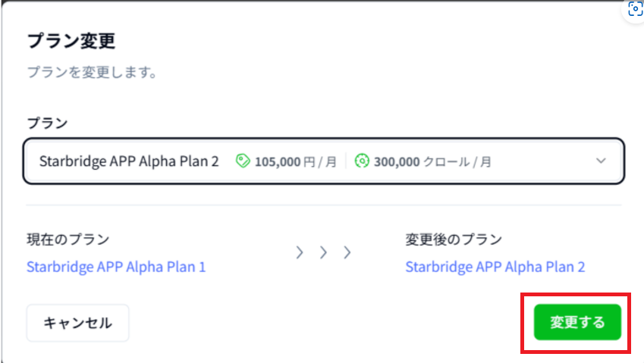Click the プラン field label
This screenshot has height=363, width=644.
click(x=47, y=122)
